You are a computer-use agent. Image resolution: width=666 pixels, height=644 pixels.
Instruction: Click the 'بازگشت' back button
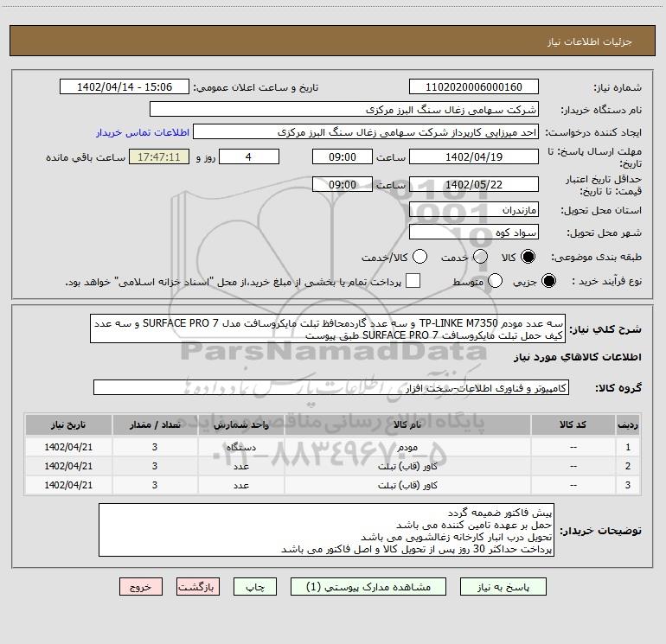click(198, 587)
